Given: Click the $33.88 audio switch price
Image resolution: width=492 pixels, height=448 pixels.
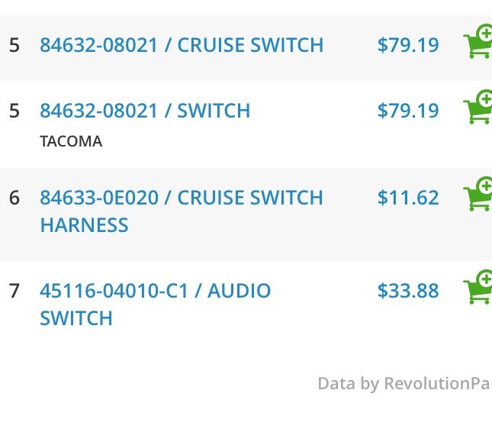Looking at the screenshot, I should coord(408,291).
